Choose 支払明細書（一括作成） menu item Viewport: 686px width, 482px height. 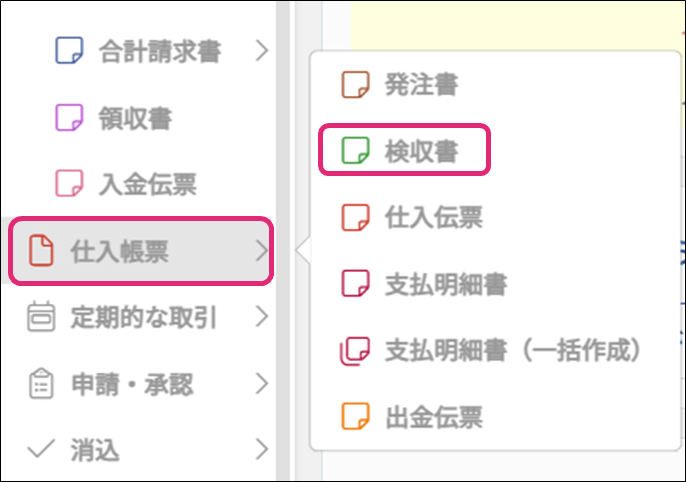click(513, 350)
